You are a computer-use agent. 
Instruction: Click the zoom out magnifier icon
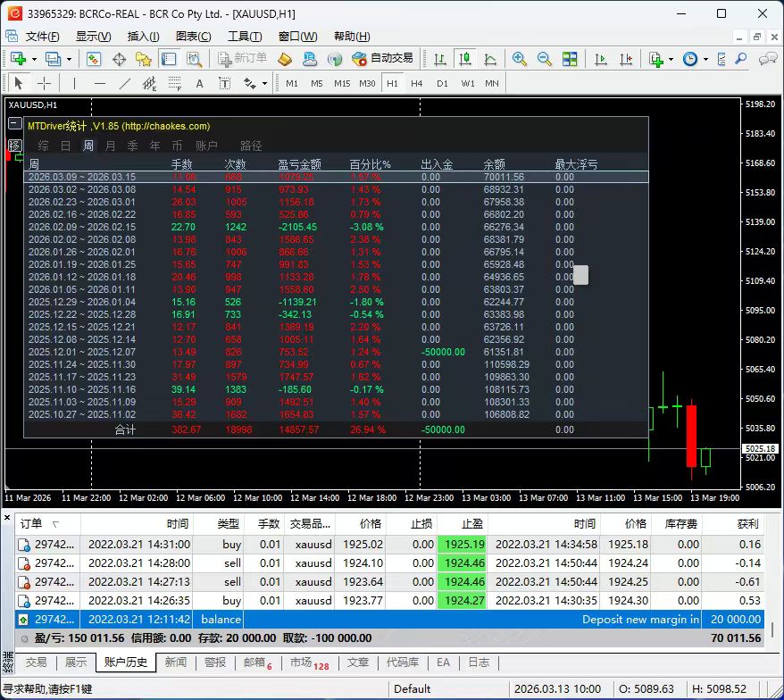pyautogui.click(x=544, y=59)
